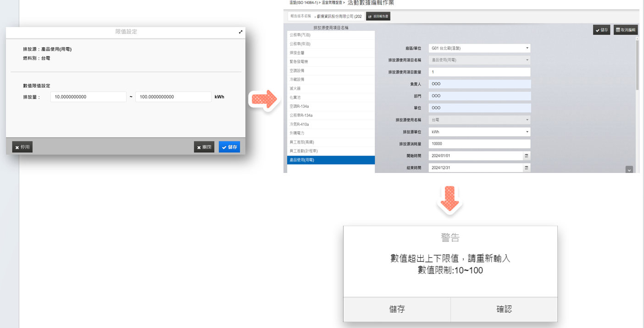
Task: Open the 排放源單位 kWh dropdown
Action: tap(527, 132)
